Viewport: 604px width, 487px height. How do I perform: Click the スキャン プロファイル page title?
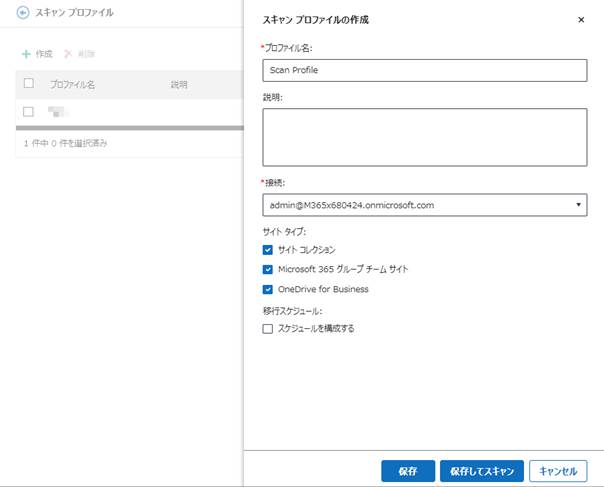click(74, 13)
